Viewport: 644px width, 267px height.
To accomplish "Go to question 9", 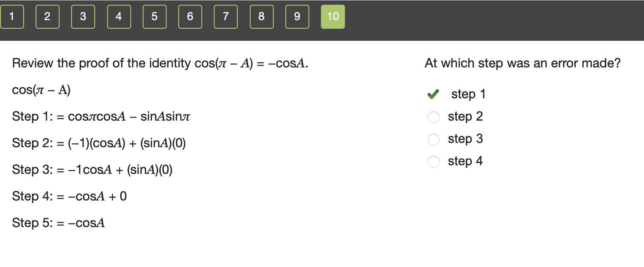I will click(x=297, y=17).
